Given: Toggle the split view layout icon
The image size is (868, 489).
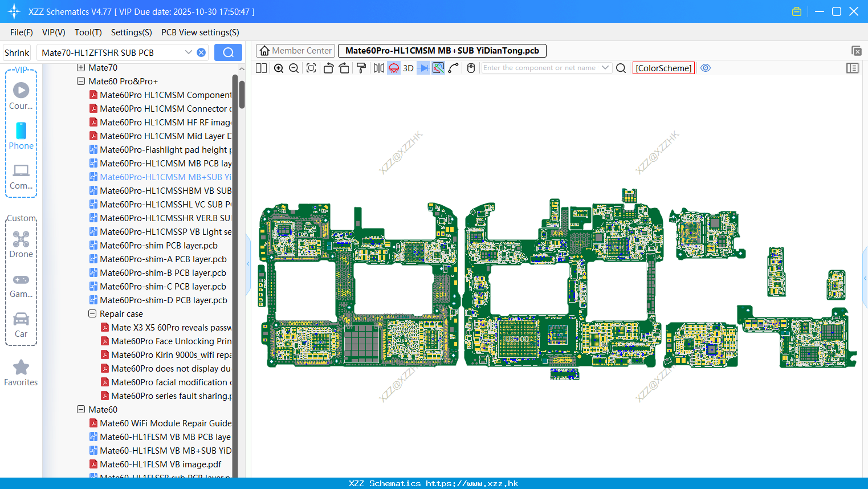Looking at the screenshot, I should tap(261, 68).
